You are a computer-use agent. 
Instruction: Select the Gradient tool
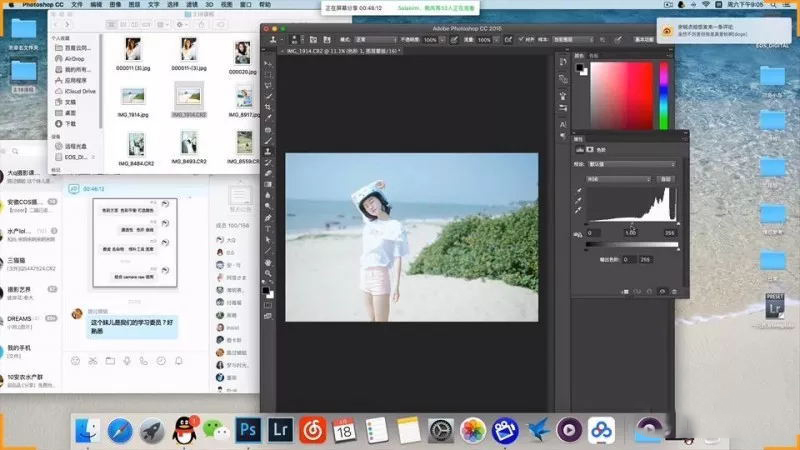(268, 184)
